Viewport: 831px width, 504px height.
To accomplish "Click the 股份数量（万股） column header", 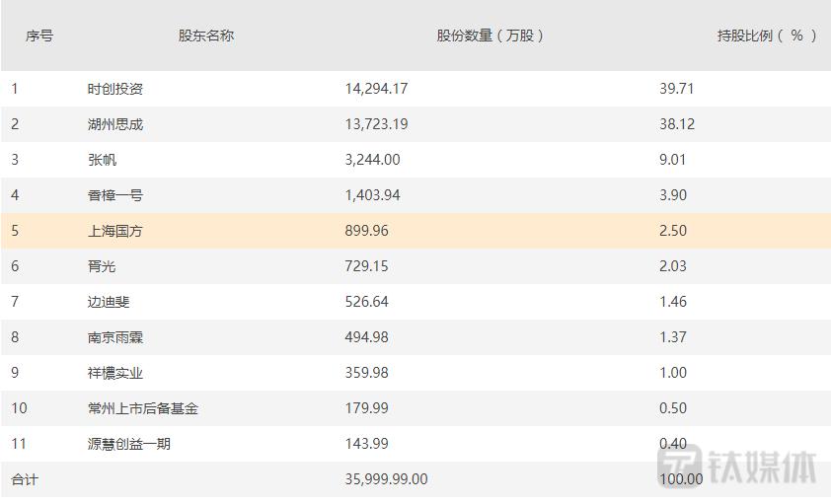I will [x=491, y=36].
